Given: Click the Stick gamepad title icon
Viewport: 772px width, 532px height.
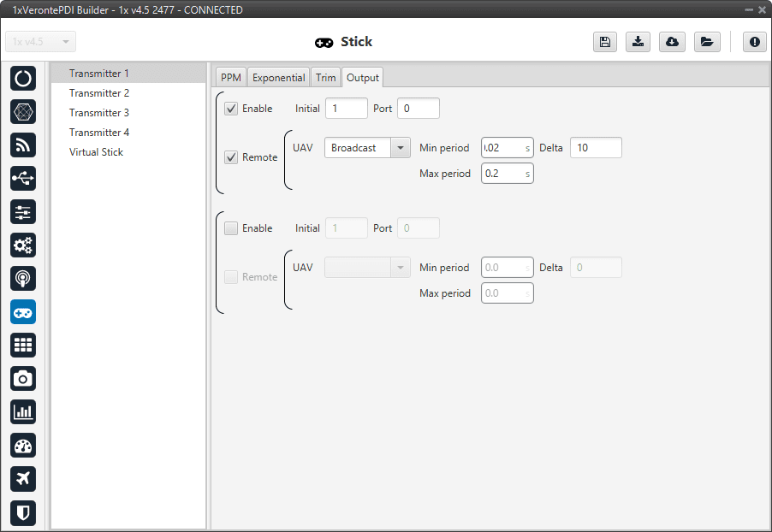Looking at the screenshot, I should pyautogui.click(x=324, y=43).
